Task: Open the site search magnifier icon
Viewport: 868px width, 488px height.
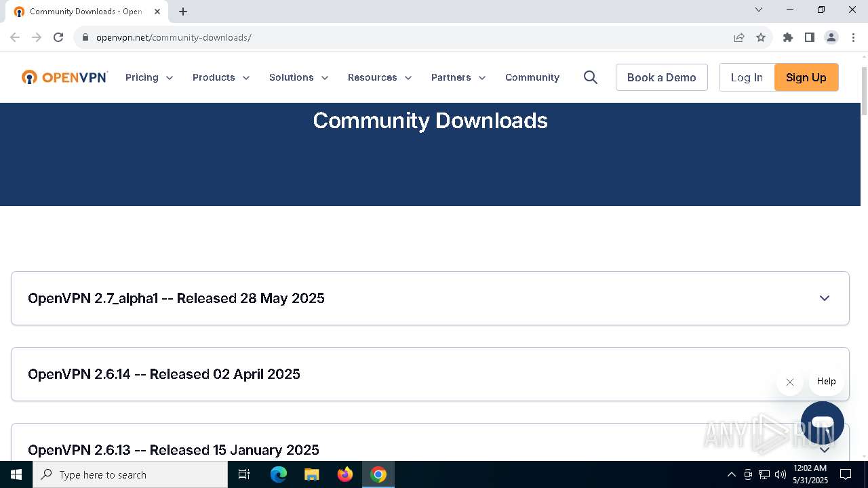Action: [x=591, y=77]
